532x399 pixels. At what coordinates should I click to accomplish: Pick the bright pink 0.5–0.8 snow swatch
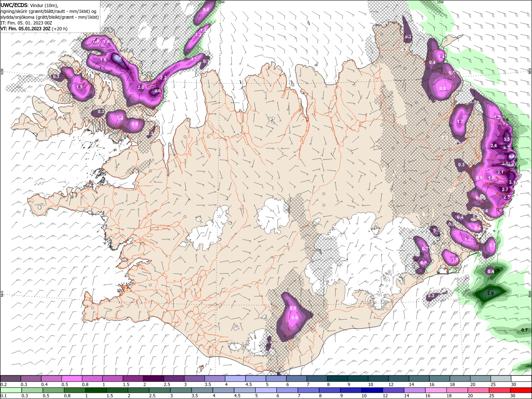pos(71,379)
